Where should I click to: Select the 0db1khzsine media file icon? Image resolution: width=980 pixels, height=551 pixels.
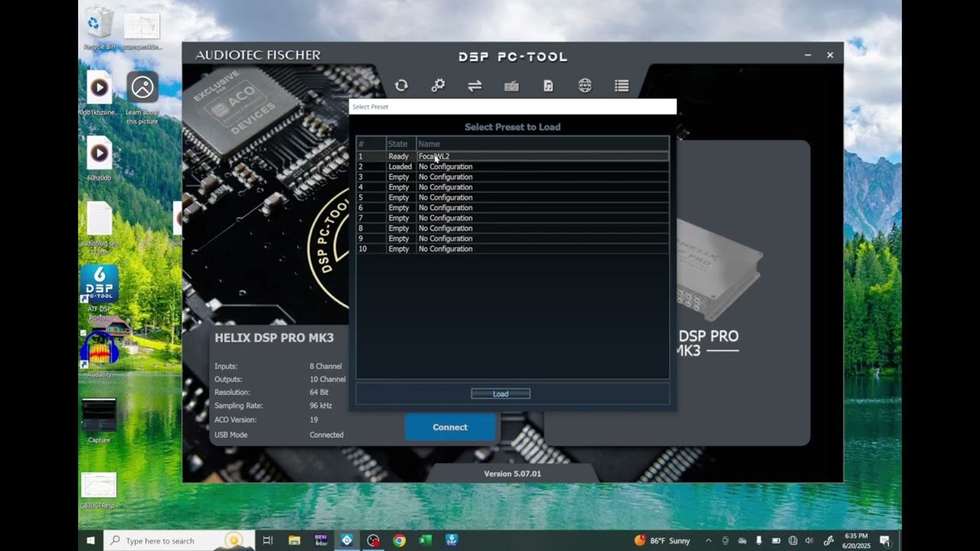[100, 93]
